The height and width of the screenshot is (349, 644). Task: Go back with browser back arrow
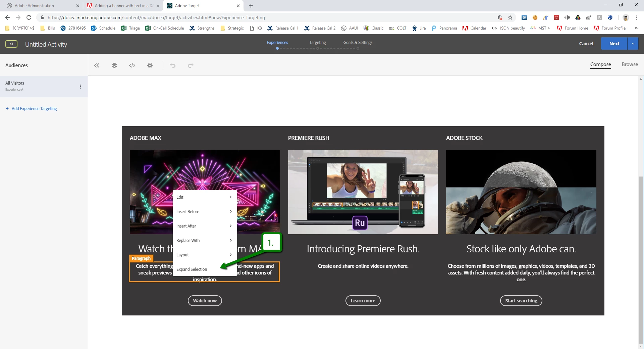(x=7, y=17)
